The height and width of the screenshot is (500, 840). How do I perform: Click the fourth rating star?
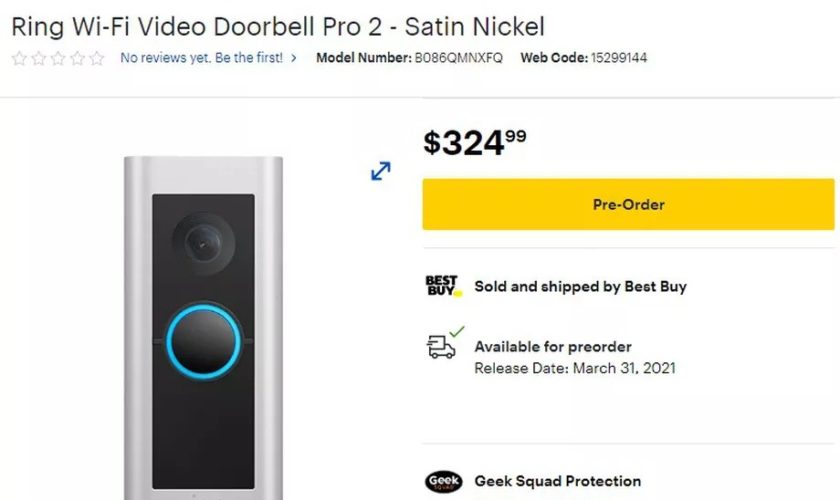[77, 58]
